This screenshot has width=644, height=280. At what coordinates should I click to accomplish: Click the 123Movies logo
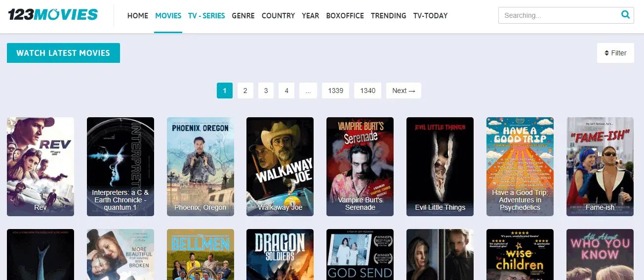[x=53, y=15]
